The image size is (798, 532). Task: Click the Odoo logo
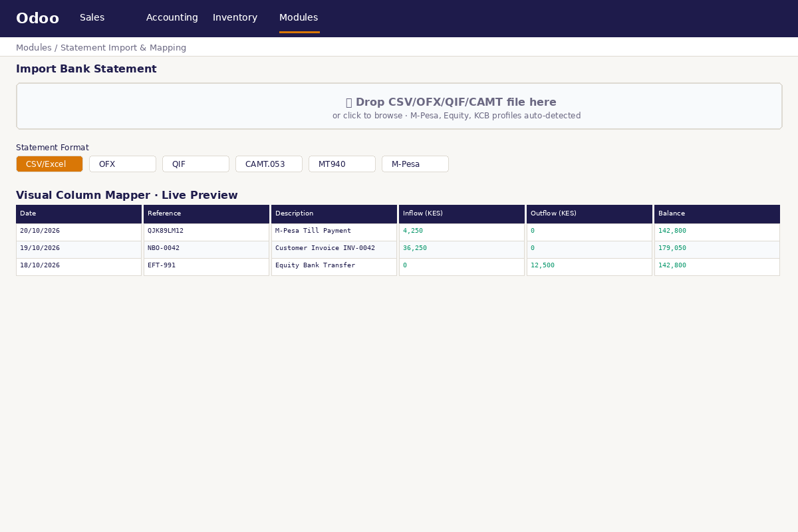tap(37, 19)
